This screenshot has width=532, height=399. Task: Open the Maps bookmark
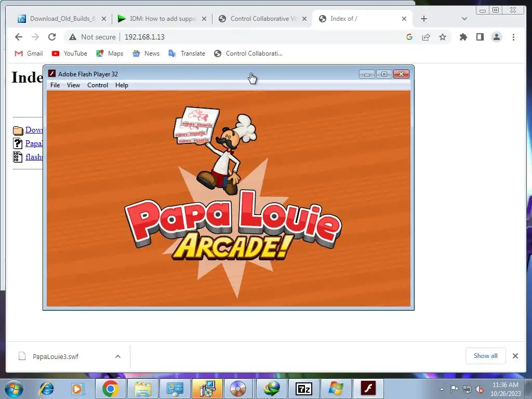coord(110,54)
